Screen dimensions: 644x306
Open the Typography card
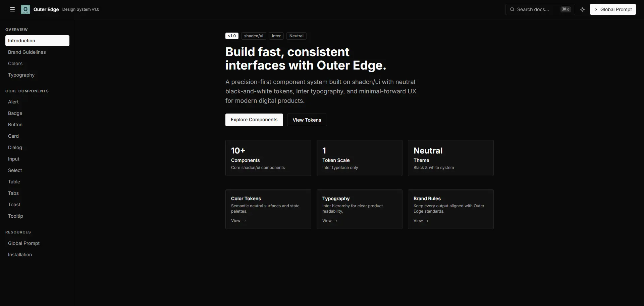(x=360, y=209)
